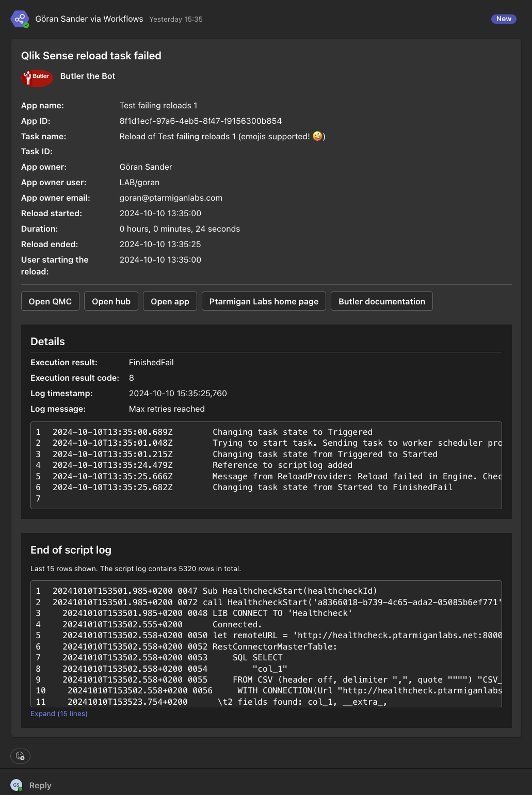Click the Task name value with emoji
The width and height of the screenshot is (532, 795).
pos(222,136)
